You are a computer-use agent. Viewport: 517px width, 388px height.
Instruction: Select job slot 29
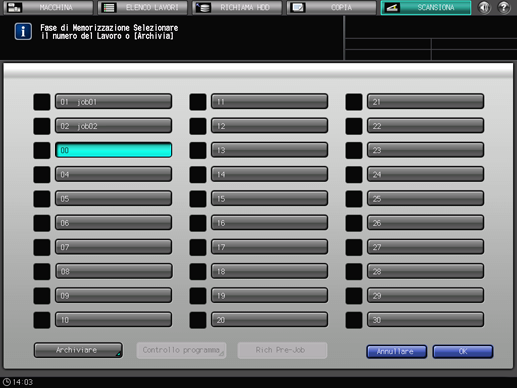point(426,295)
